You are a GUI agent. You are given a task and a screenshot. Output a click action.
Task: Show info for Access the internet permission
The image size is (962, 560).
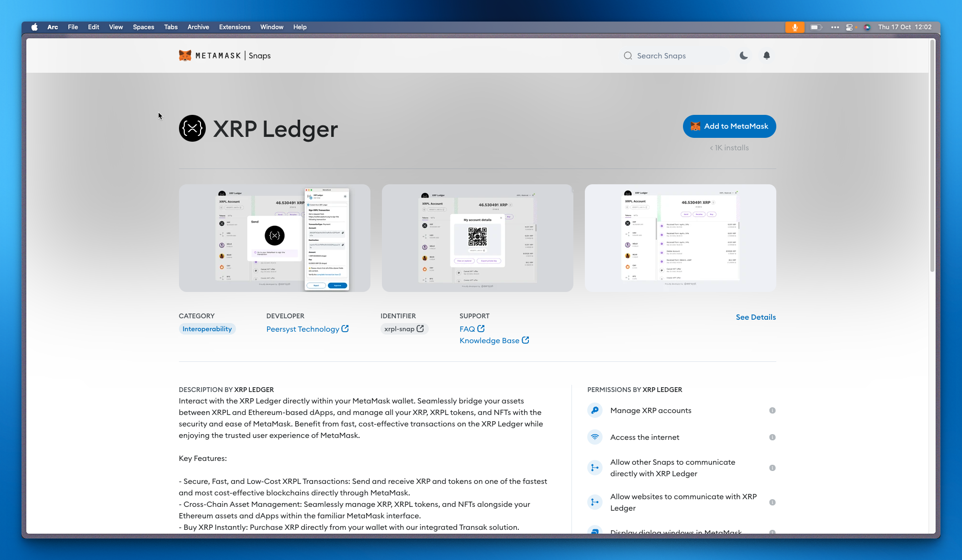click(x=772, y=437)
